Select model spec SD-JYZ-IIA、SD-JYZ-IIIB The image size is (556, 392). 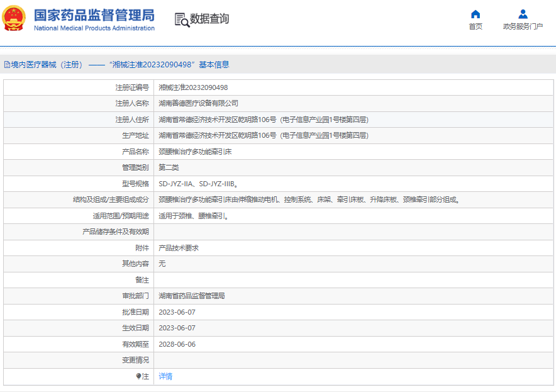click(x=198, y=184)
